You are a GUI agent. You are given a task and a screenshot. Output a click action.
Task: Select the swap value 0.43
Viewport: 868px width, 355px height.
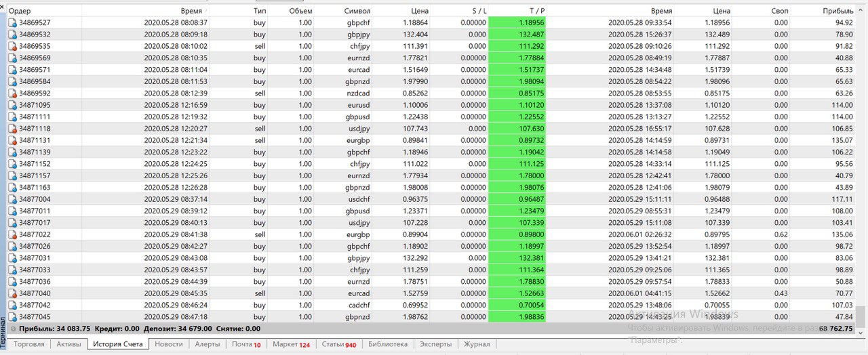(781, 293)
